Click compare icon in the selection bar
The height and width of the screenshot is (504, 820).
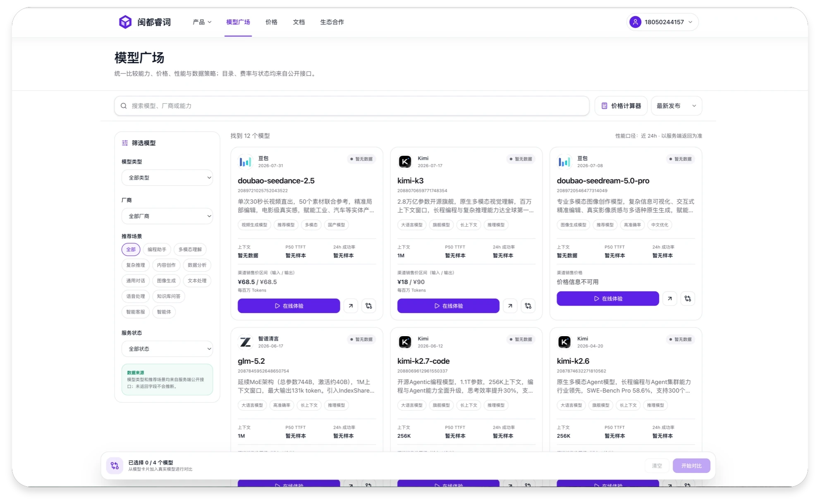pos(115,466)
